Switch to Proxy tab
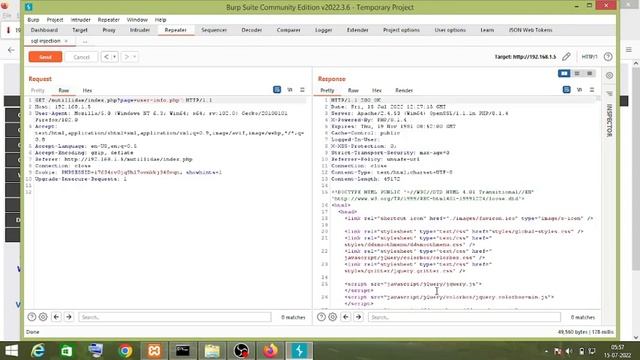Screen dimensions: 640x360 pos(109,30)
